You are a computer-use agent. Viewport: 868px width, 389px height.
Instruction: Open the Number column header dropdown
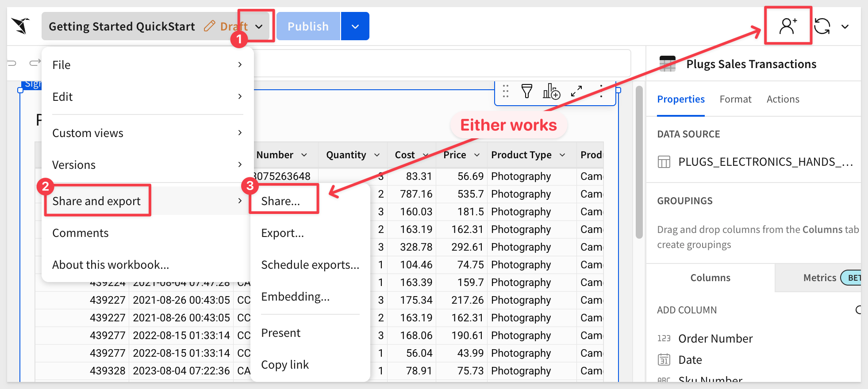coord(304,155)
